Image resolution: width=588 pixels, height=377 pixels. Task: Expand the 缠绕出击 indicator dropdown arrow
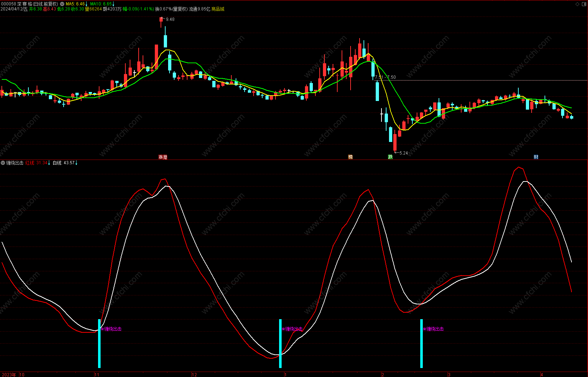[x=3, y=163]
